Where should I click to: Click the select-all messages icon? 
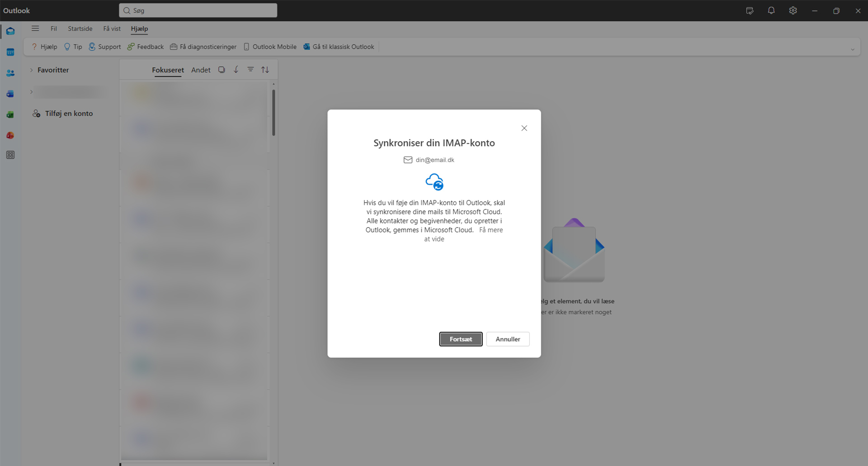(x=222, y=70)
